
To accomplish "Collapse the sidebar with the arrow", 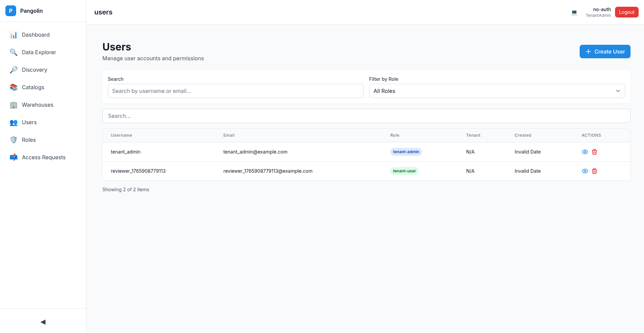I will pyautogui.click(x=43, y=322).
